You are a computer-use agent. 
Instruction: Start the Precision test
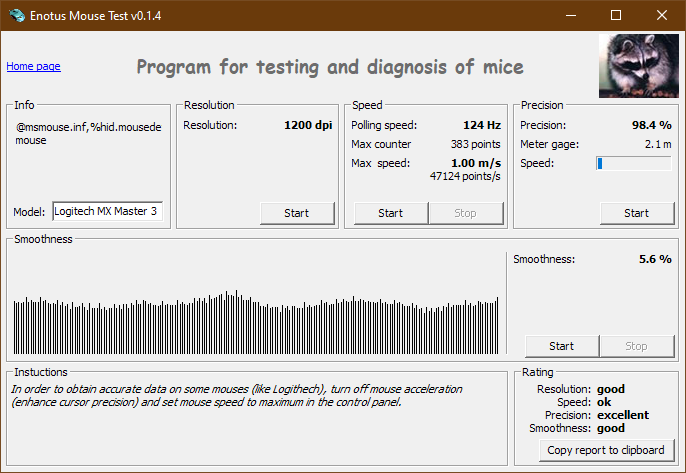[637, 213]
